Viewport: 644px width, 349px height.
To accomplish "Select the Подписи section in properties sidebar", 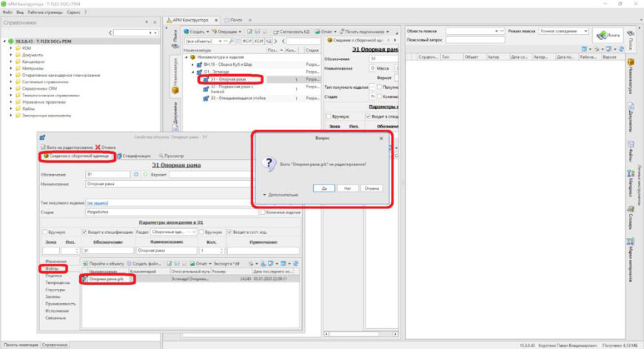I will 53,276.
